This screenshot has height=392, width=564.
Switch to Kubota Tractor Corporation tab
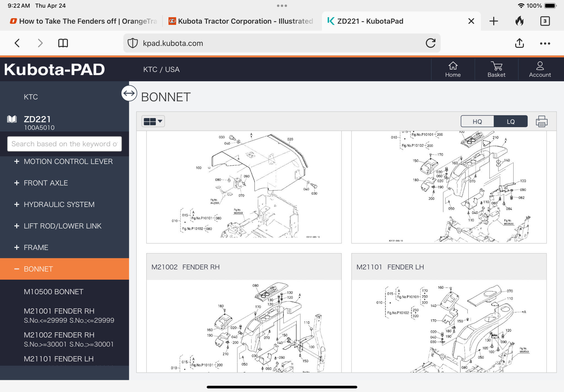tap(241, 21)
